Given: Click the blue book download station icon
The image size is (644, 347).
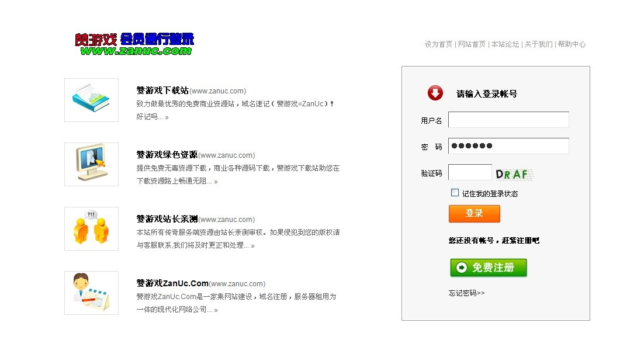Looking at the screenshot, I should 91,100.
